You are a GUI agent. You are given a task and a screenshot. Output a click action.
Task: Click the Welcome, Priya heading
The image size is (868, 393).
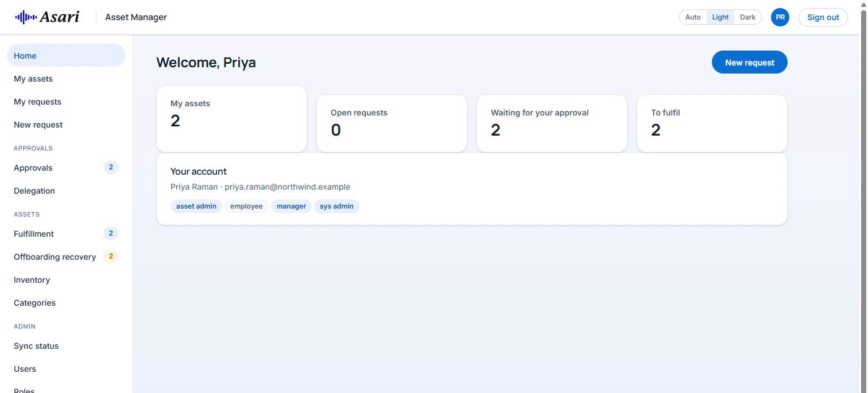pos(206,63)
